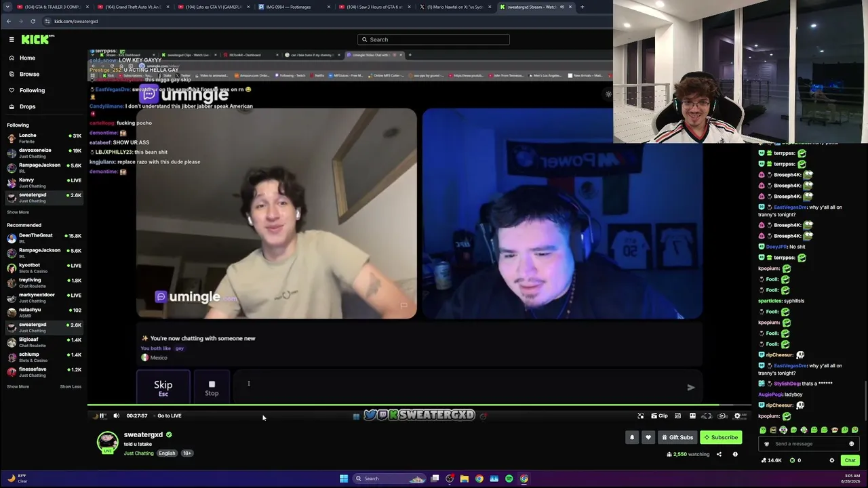The width and height of the screenshot is (868, 488).
Task: Open sweatergxd channel avatar
Action: click(x=107, y=442)
